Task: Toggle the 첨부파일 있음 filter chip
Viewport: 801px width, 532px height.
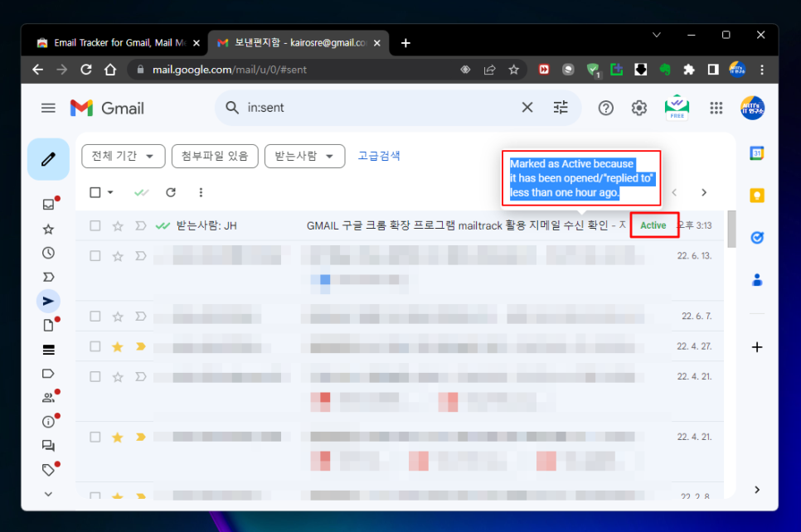Action: (215, 157)
